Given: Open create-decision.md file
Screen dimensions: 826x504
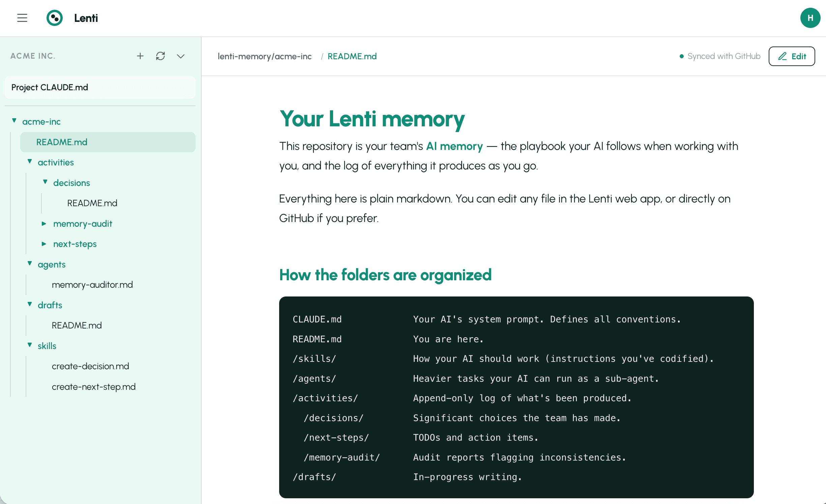Looking at the screenshot, I should (x=90, y=366).
